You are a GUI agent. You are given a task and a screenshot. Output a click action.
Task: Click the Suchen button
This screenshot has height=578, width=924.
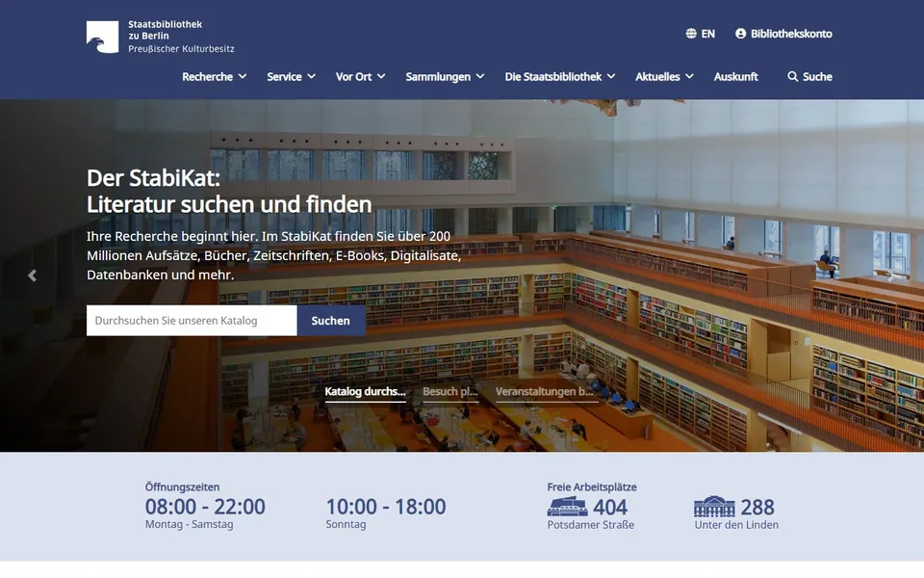coord(330,320)
